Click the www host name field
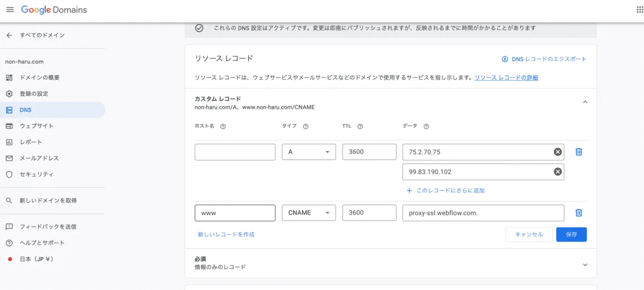The height and width of the screenshot is (290, 644). click(x=235, y=213)
